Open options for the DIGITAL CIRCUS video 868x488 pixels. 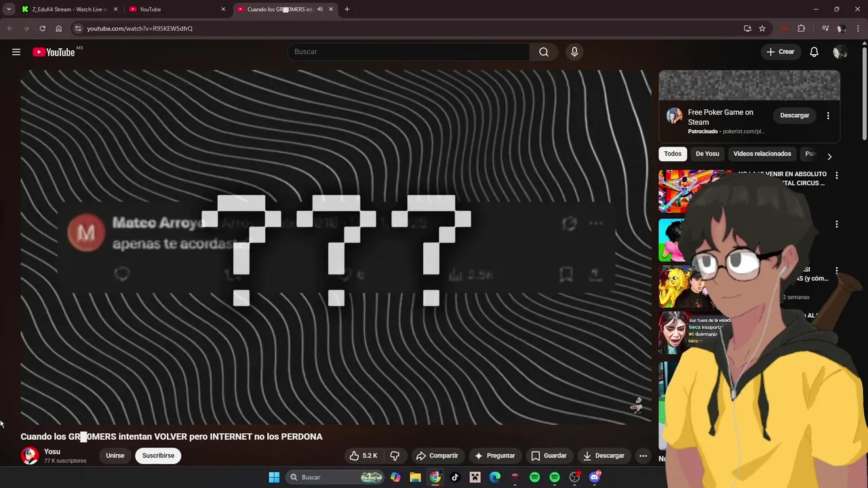tap(836, 176)
